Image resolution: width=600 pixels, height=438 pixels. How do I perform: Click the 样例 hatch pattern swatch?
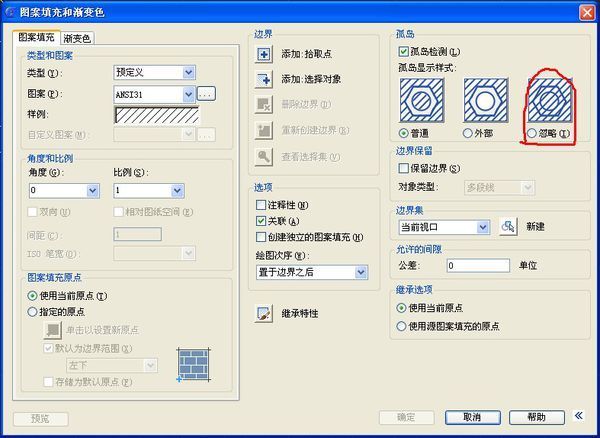(x=156, y=115)
